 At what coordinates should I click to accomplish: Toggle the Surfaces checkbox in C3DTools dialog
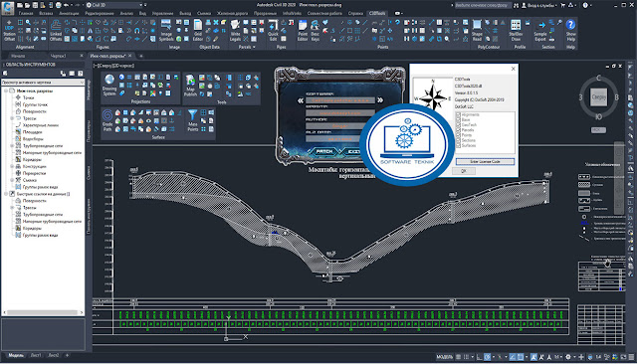coord(458,145)
